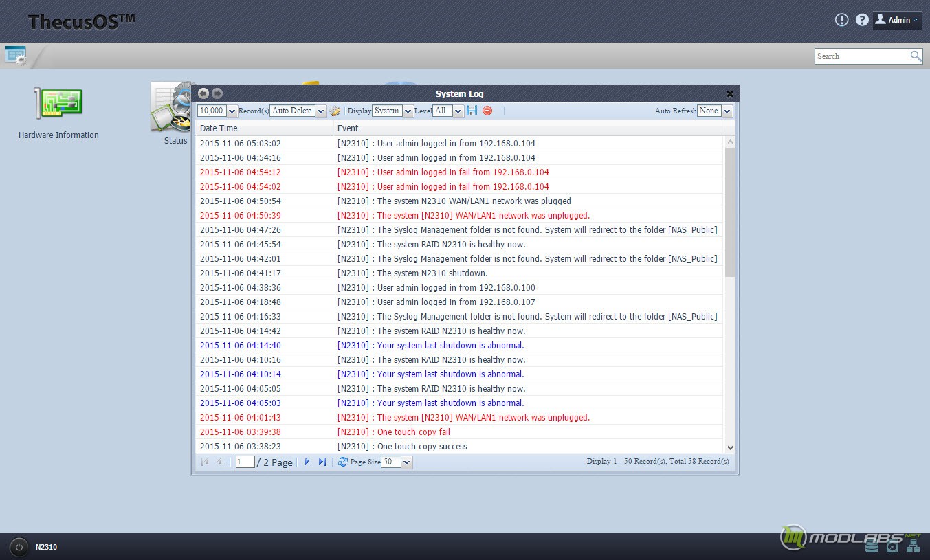Go back using System Log back arrow
This screenshot has height=560, width=930.
click(x=203, y=93)
